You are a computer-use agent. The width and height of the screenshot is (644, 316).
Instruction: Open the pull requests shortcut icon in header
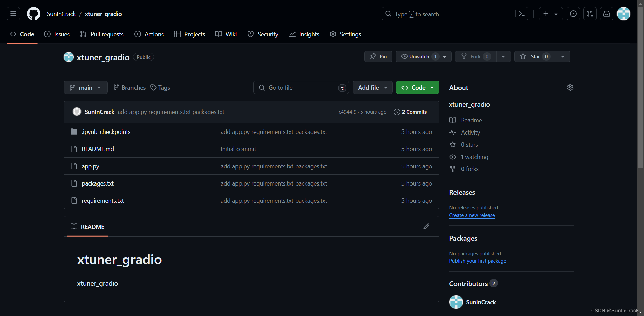click(590, 14)
